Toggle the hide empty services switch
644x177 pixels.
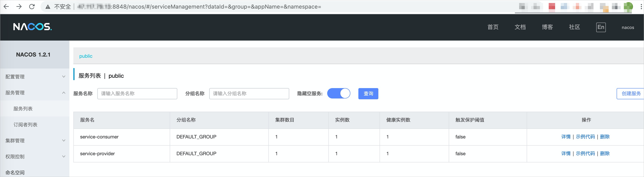coord(339,93)
